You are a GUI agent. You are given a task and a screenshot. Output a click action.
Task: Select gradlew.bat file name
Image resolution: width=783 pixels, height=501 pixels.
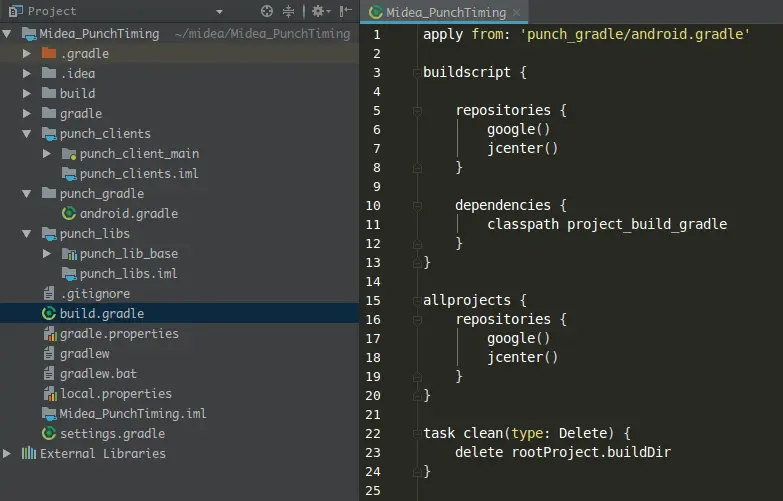98,374
